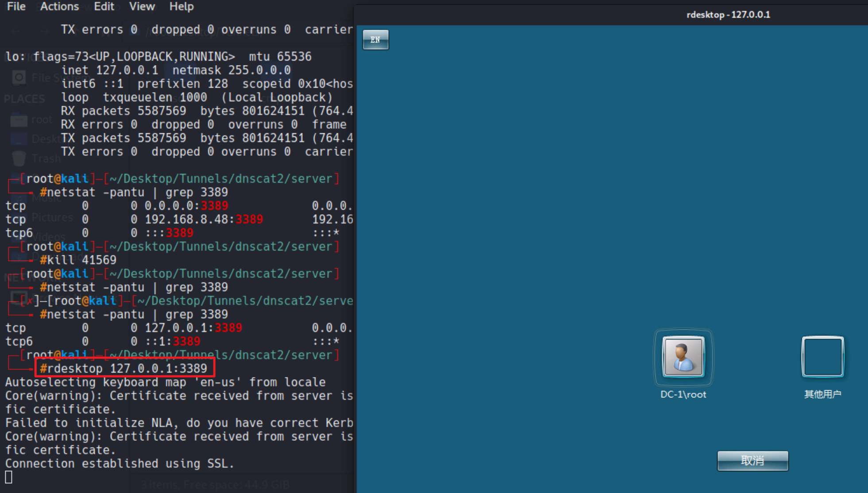Click the DC-1\root account name label
The width and height of the screenshot is (868, 493).
(683, 394)
